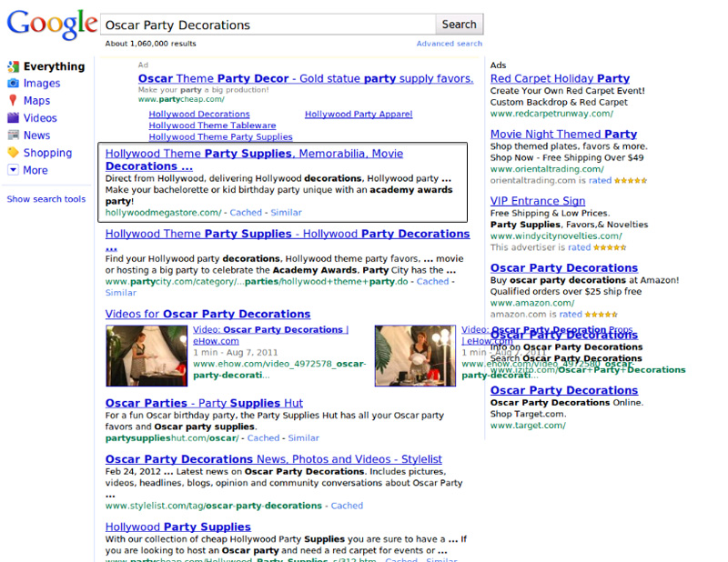The width and height of the screenshot is (728, 562).
Task: Switch to News results
Action: [36, 135]
